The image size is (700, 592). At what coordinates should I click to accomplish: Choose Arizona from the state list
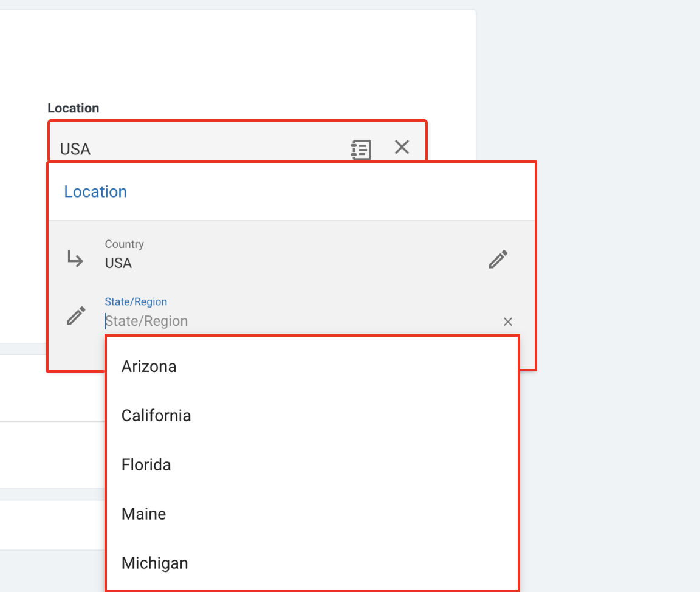click(x=312, y=367)
